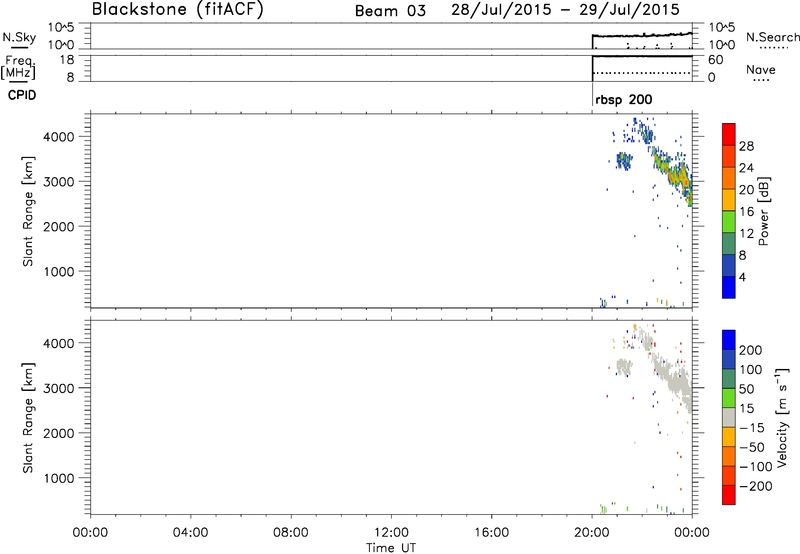This screenshot has height=554, width=800.
Task: Click the '16' label on Power color bar
Action: (746, 212)
